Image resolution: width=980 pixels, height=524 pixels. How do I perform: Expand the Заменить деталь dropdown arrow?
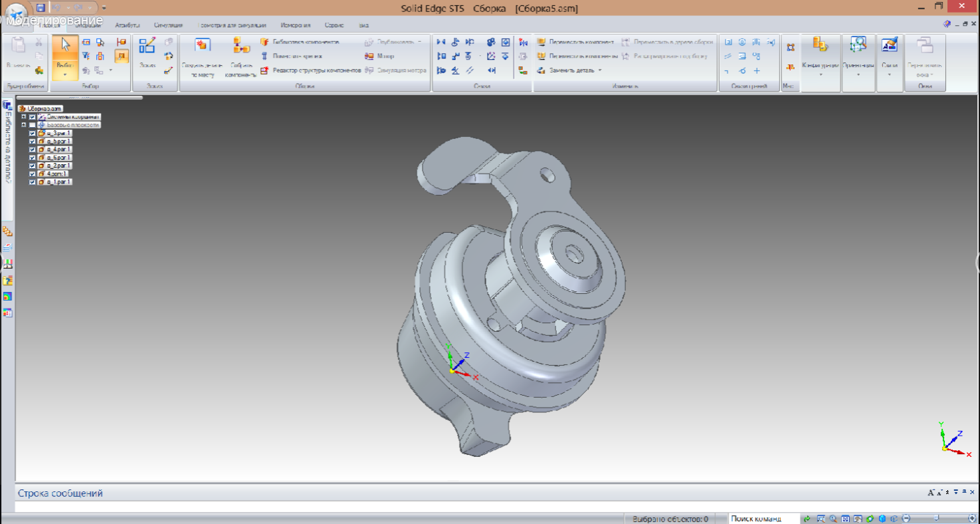[600, 70]
